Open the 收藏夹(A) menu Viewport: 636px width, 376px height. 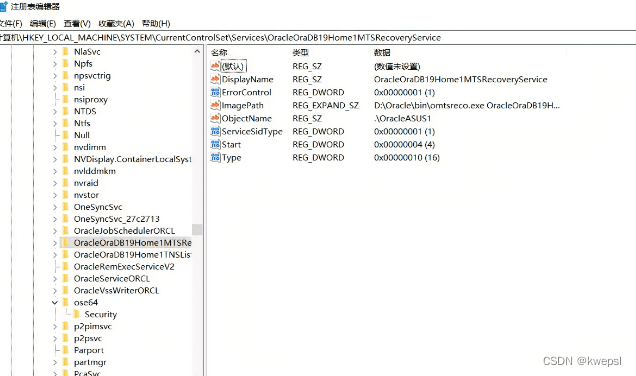(116, 24)
